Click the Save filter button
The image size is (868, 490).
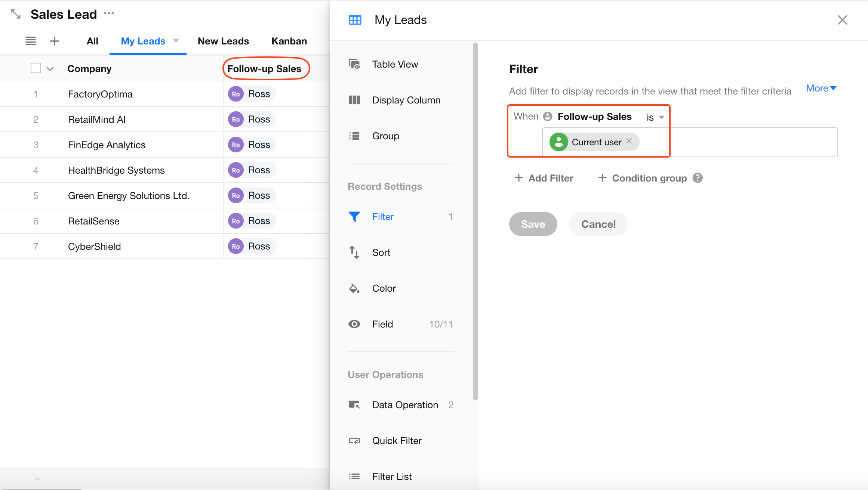(x=533, y=224)
